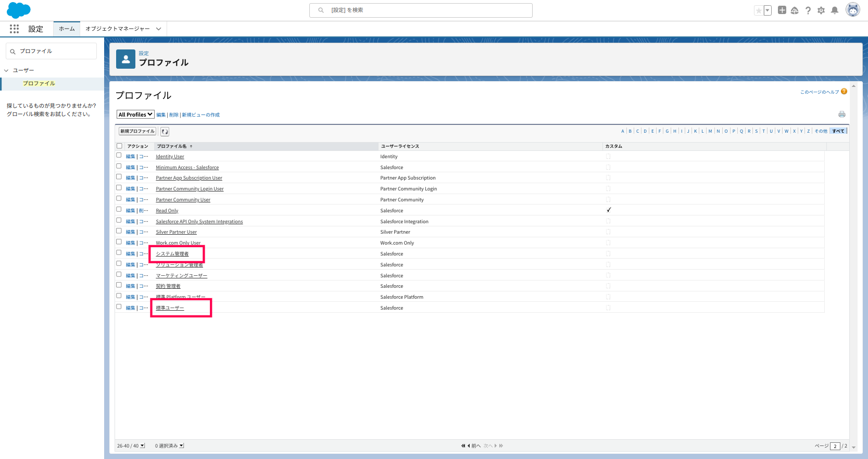The image size is (868, 459).
Task: Click the 新規プロファイル button
Action: pyautogui.click(x=137, y=131)
